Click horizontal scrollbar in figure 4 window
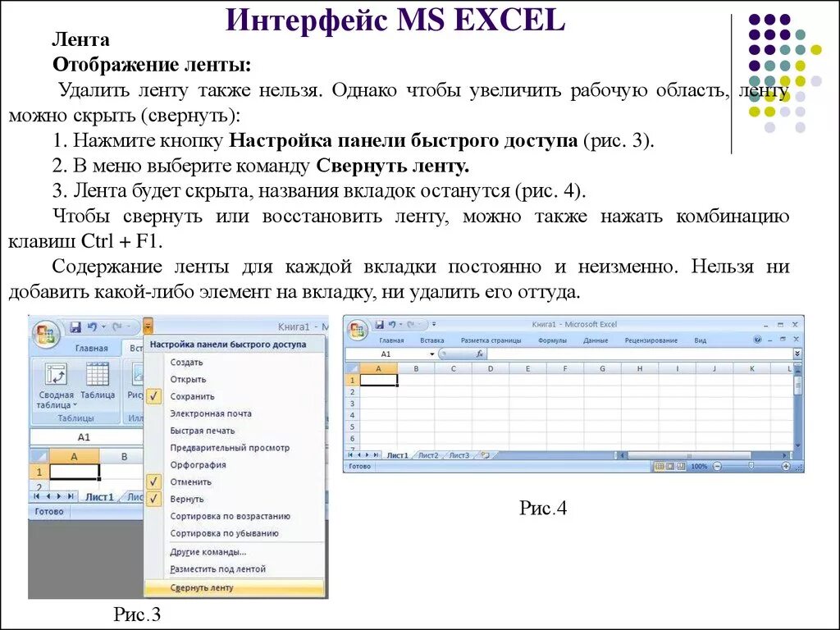 [x=705, y=455]
